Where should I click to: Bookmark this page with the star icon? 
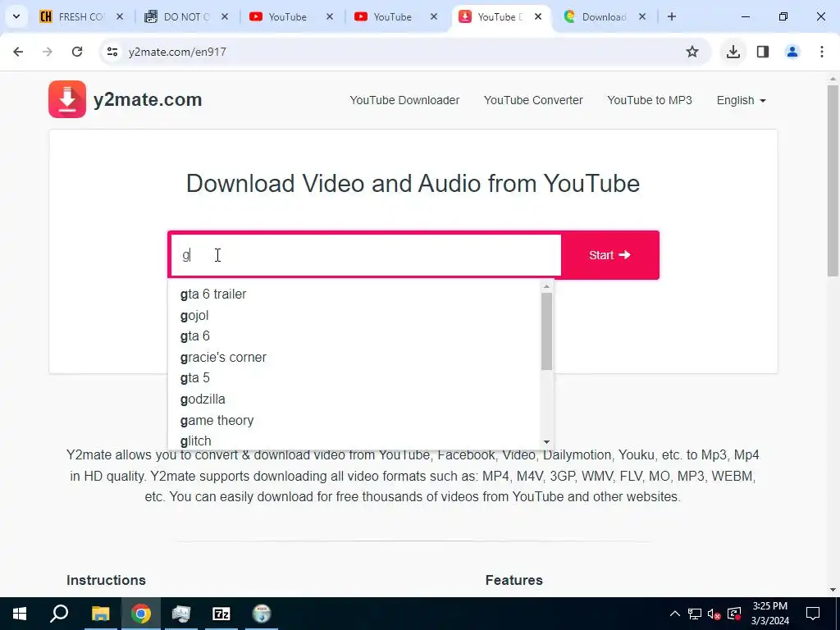click(692, 52)
